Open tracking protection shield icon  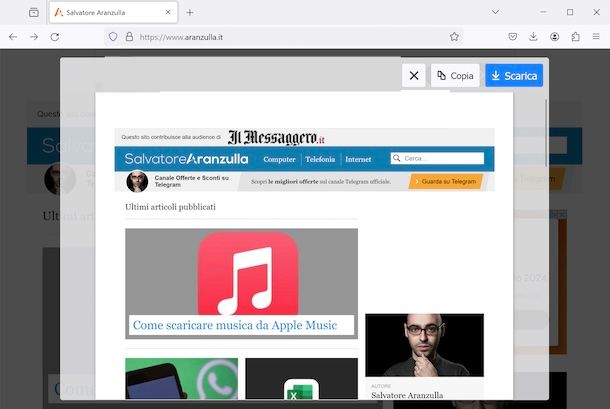pos(113,37)
